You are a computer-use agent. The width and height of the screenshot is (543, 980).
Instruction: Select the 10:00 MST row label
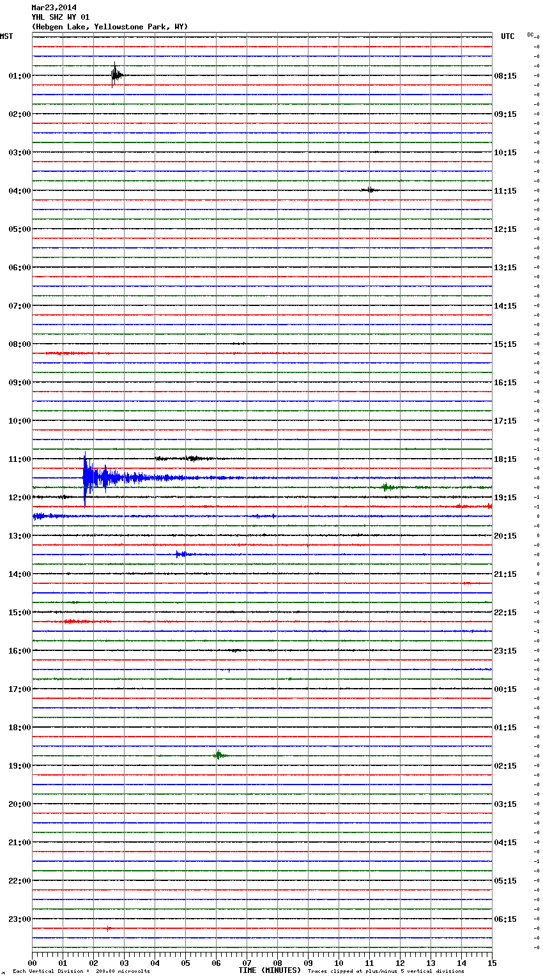20,421
